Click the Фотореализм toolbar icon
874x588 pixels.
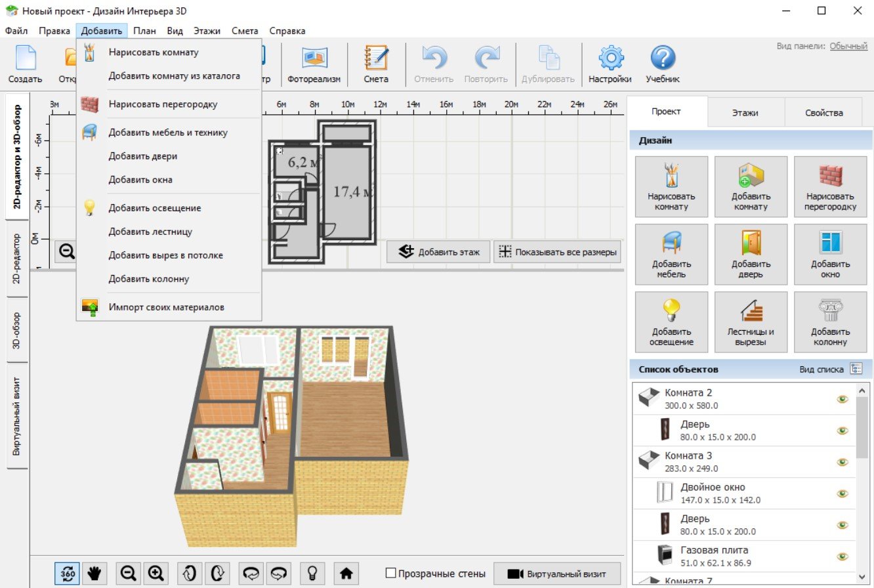[x=314, y=64]
